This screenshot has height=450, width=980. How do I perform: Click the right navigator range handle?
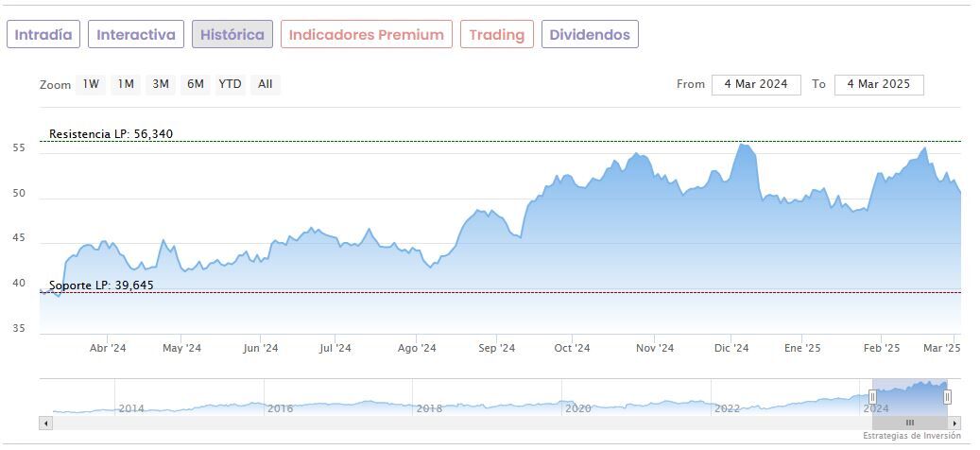[x=947, y=397]
